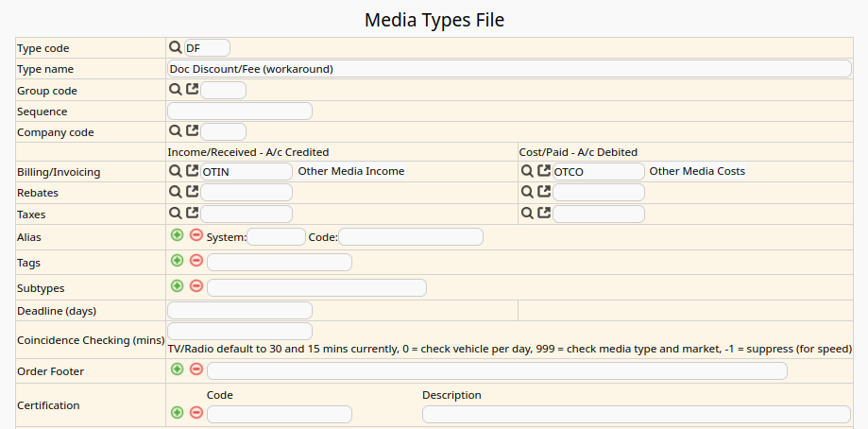Open Taxes cost account popup icon

tap(544, 214)
